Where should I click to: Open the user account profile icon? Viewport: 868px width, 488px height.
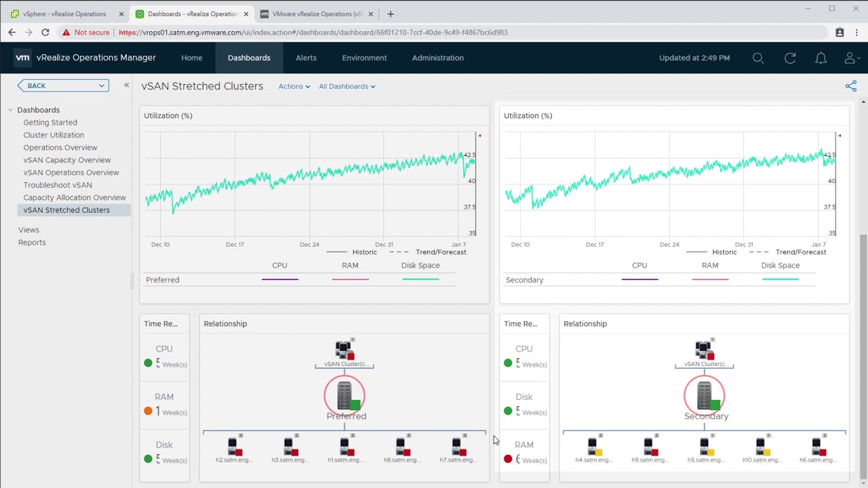pyautogui.click(x=850, y=58)
